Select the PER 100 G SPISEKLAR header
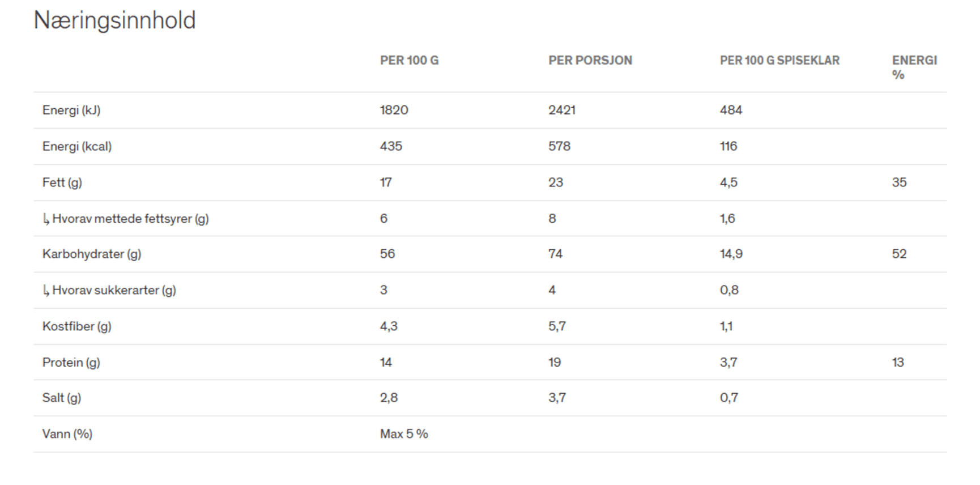 click(x=779, y=60)
